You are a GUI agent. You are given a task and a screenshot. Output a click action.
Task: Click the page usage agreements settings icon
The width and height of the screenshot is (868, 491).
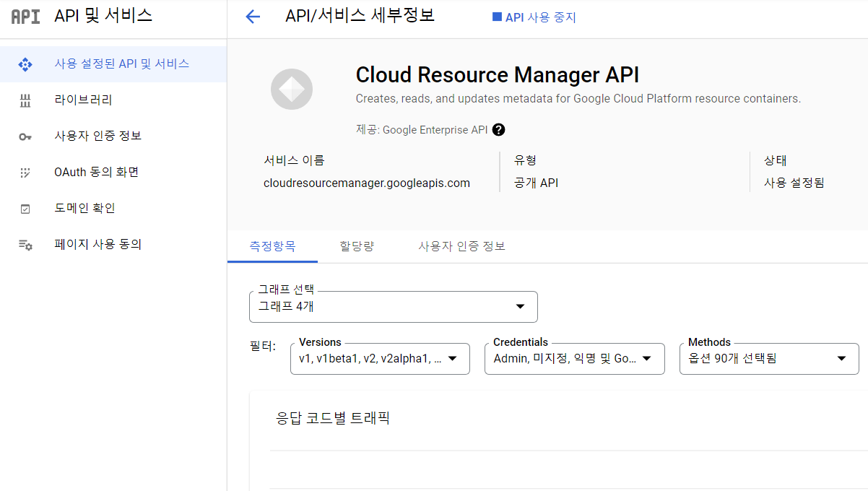(x=25, y=245)
